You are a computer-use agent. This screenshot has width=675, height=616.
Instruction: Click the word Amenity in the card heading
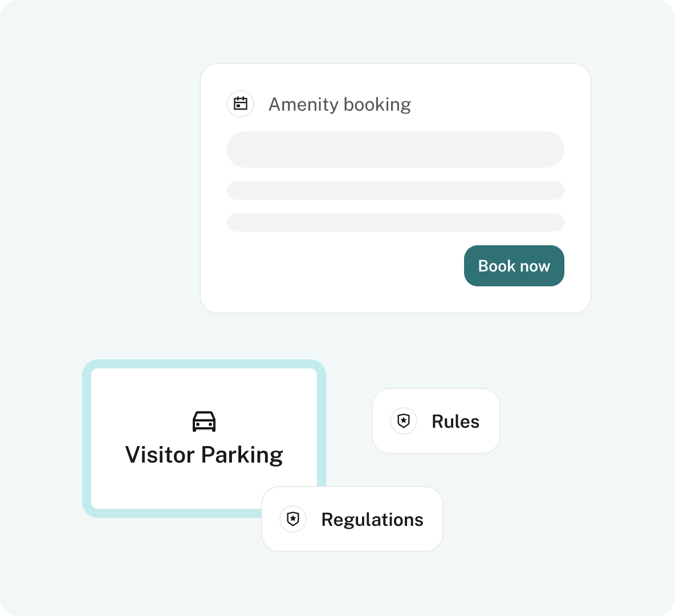304,104
